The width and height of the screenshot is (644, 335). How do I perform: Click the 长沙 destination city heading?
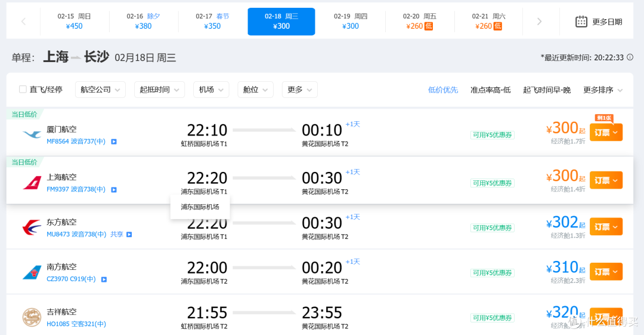point(97,56)
